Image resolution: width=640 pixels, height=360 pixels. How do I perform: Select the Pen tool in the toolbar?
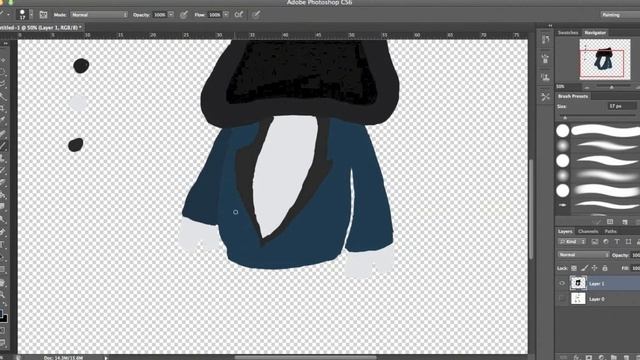[x=3, y=233]
